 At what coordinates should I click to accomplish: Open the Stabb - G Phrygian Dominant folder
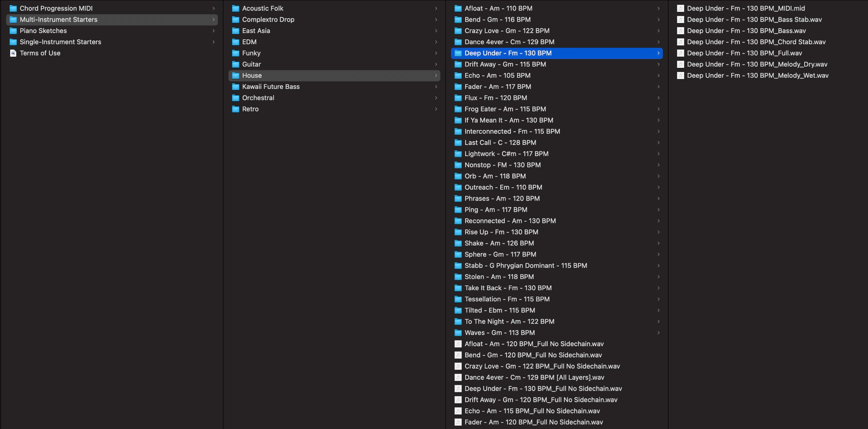click(x=526, y=266)
